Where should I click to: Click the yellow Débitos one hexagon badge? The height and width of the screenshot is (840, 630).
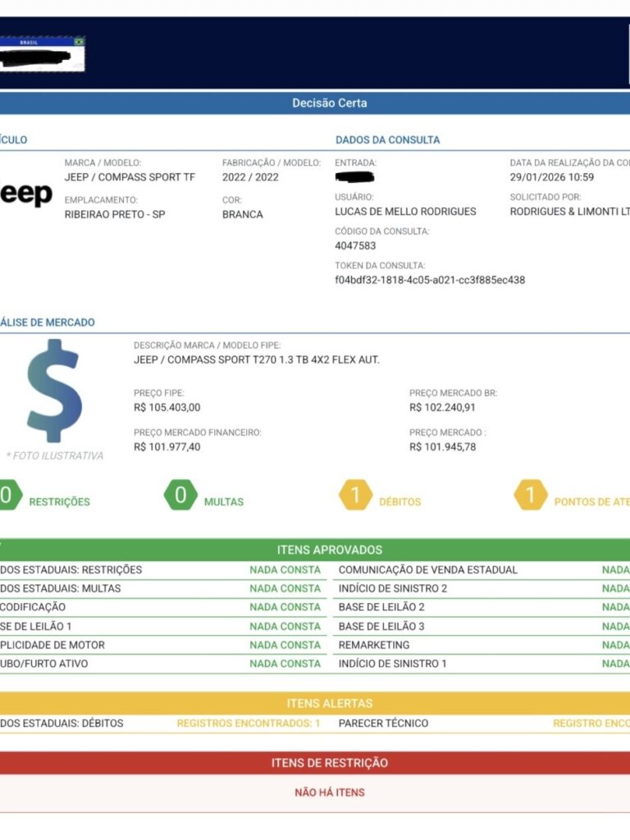(355, 495)
